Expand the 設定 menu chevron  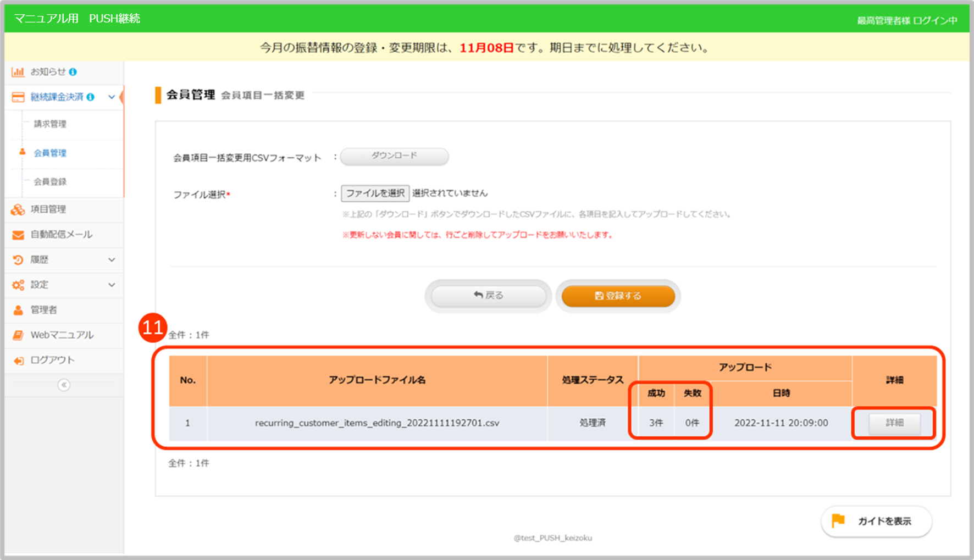(112, 285)
